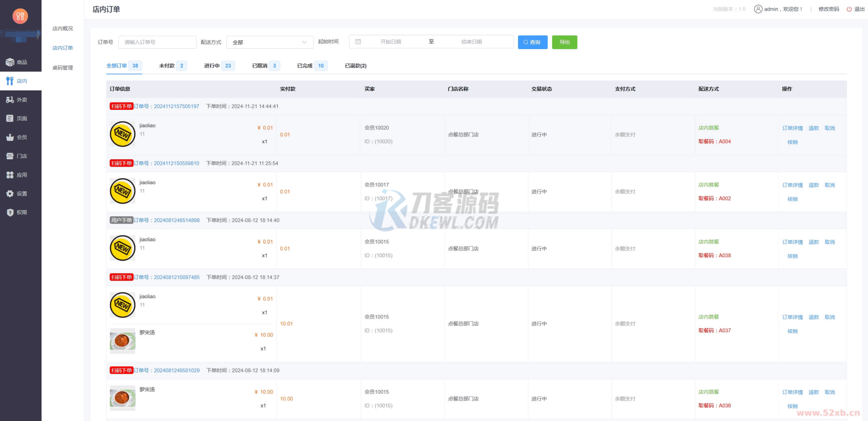Image resolution: width=868 pixels, height=421 pixels.
Task: Click the 门店 store icon
Action: point(10,156)
